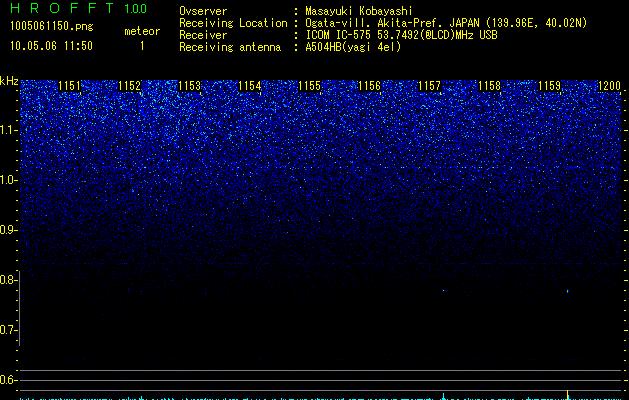Click the 0.7 kHz axis label

tap(8, 330)
